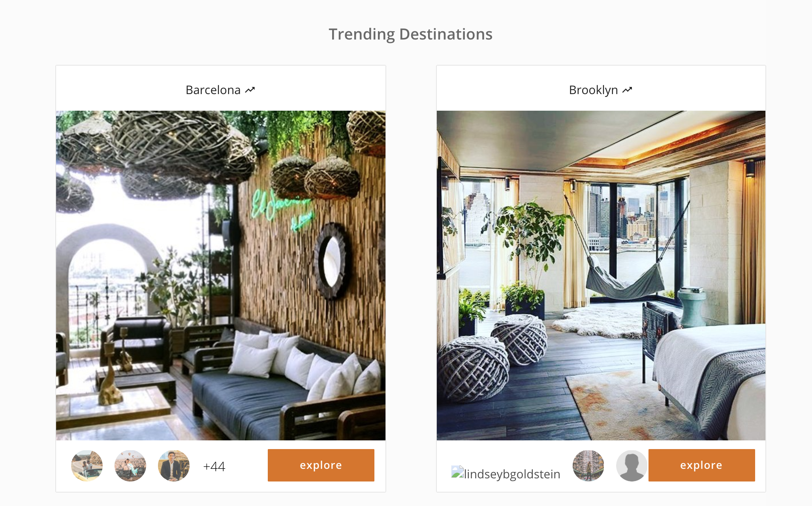Click the Trending Destinations heading
812x506 pixels.
[410, 34]
